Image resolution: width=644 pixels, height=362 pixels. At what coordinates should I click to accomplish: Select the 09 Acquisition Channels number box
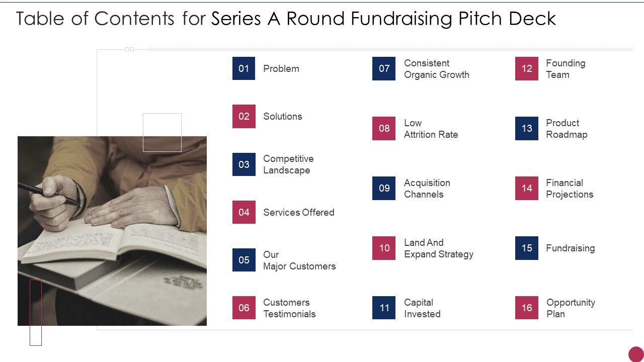[x=384, y=188]
